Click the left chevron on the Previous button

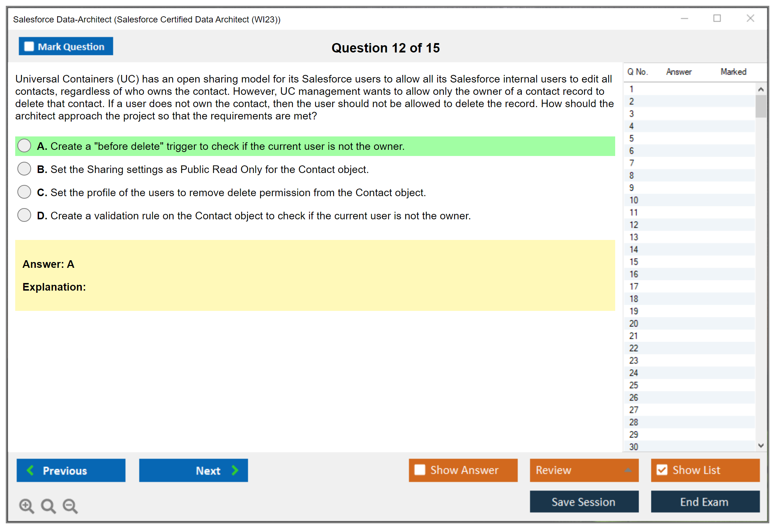click(30, 470)
